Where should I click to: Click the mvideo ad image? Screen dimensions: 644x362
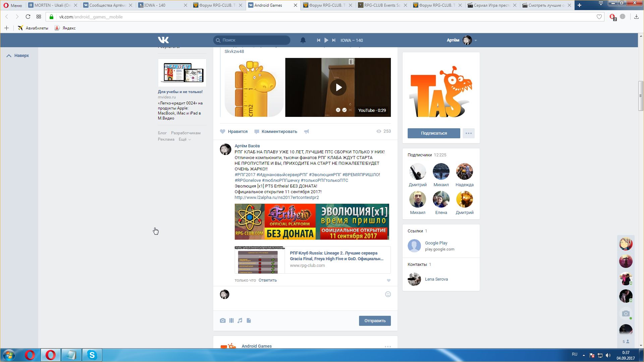[182, 73]
